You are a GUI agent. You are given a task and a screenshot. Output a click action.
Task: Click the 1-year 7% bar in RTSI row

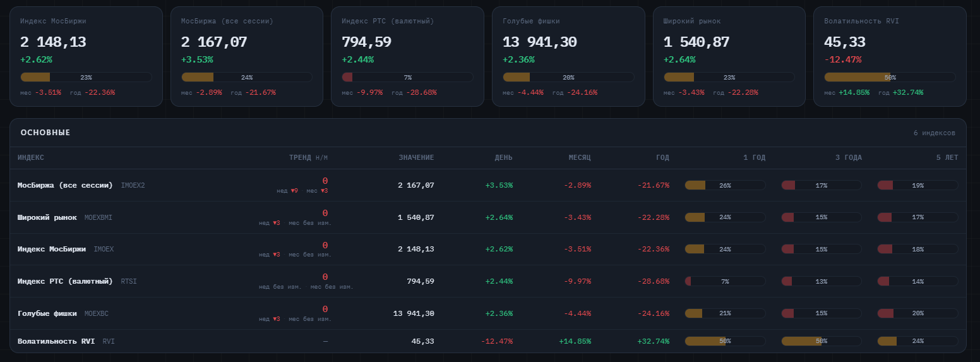point(725,281)
